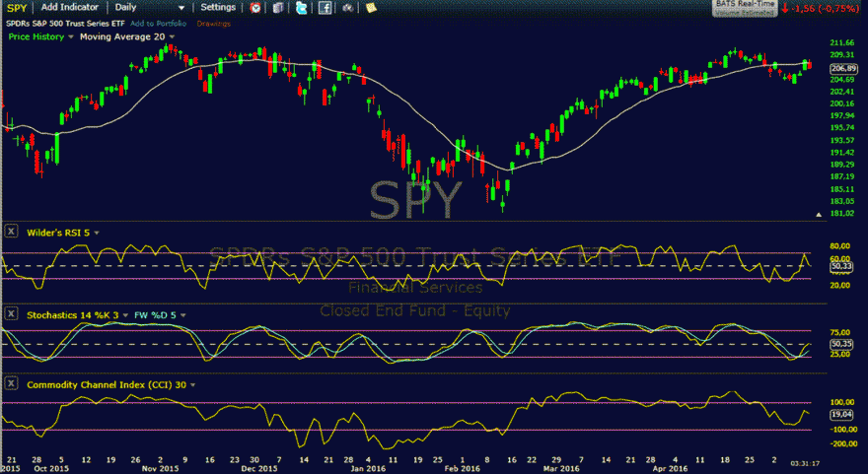Expand the Stochastics 14 %K 3 dropdown arrow
The width and height of the screenshot is (868, 474).
pos(125,315)
